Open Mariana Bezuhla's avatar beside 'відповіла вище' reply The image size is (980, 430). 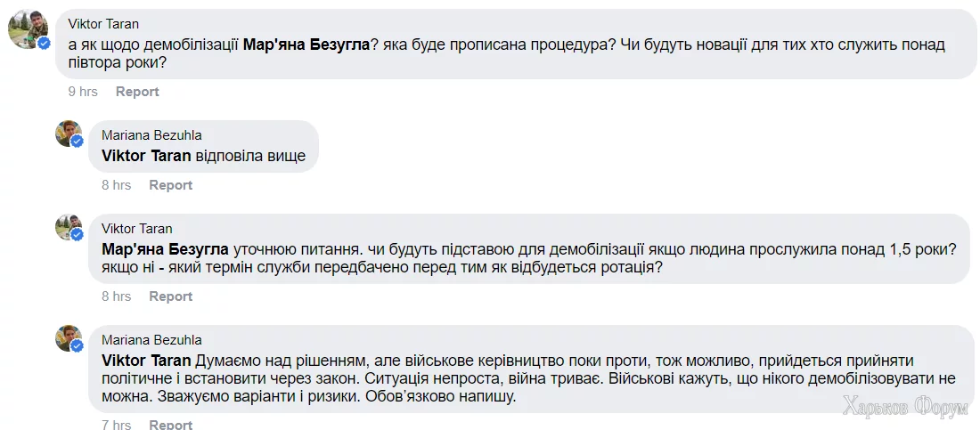[x=69, y=134]
